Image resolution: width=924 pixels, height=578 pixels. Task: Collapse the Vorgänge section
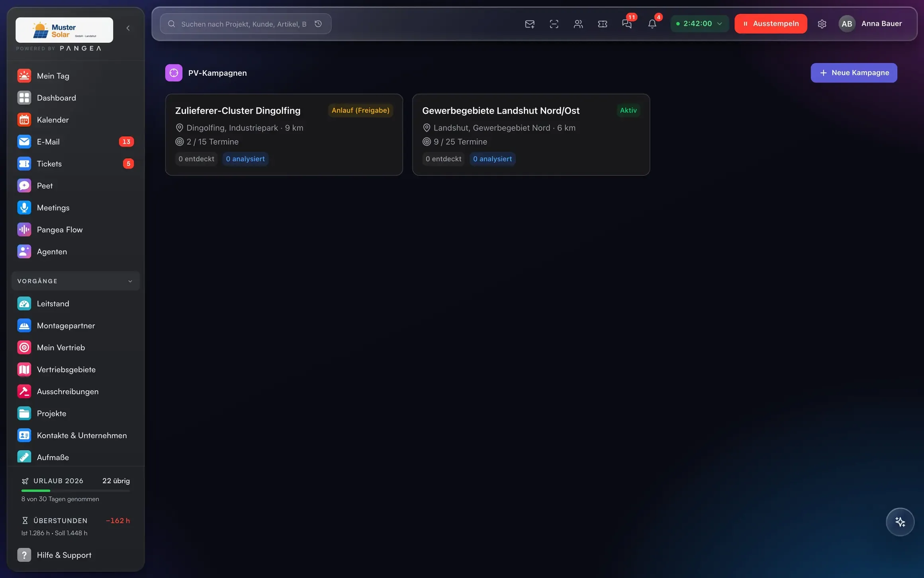75,281
